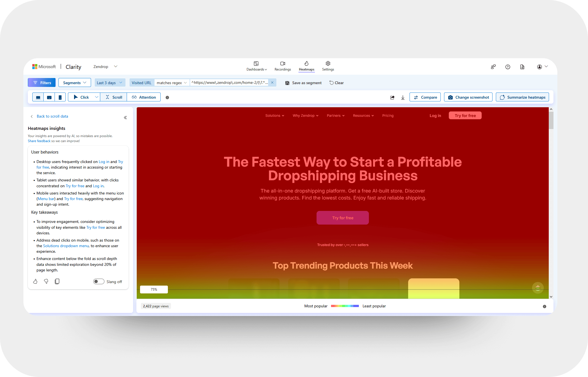588x377 pixels.
Task: Open the Dashboards menu
Action: pos(256,66)
